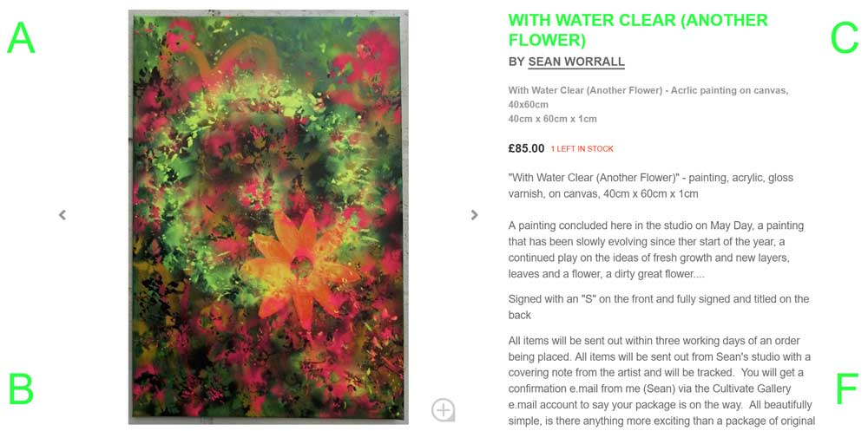Click the 1 Left In Stock notice
Screen dimensions: 868x431
click(x=582, y=149)
